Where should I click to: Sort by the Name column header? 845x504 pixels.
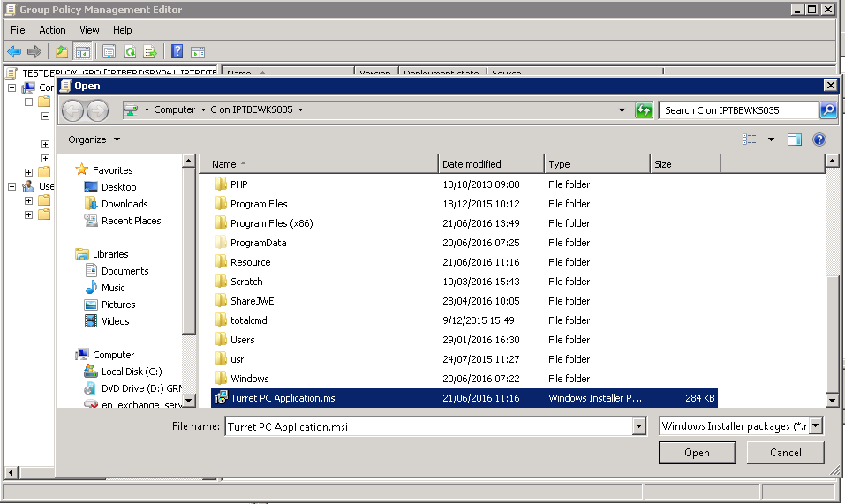[x=319, y=163]
